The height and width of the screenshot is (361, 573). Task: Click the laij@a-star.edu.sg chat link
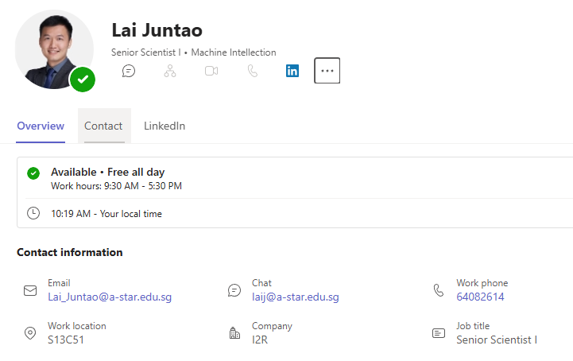click(295, 297)
